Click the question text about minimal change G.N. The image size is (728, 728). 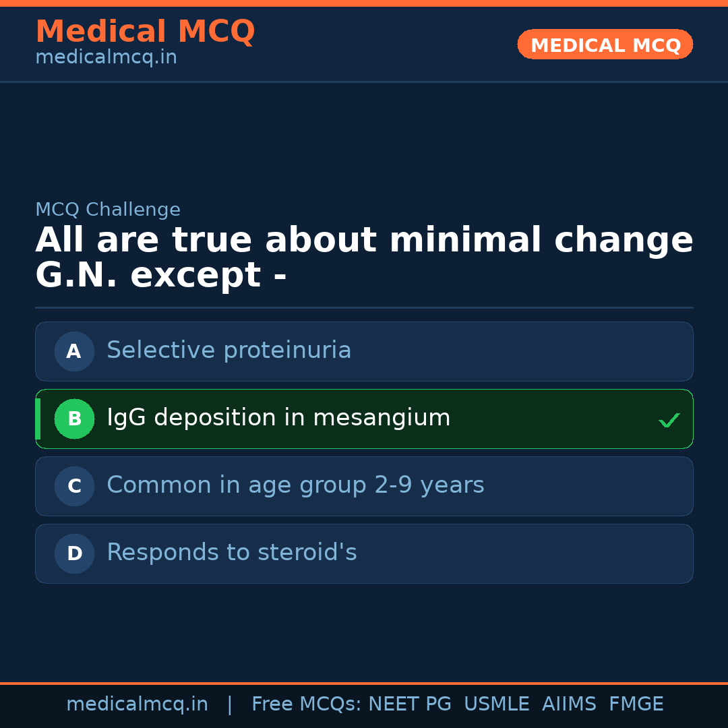364,256
